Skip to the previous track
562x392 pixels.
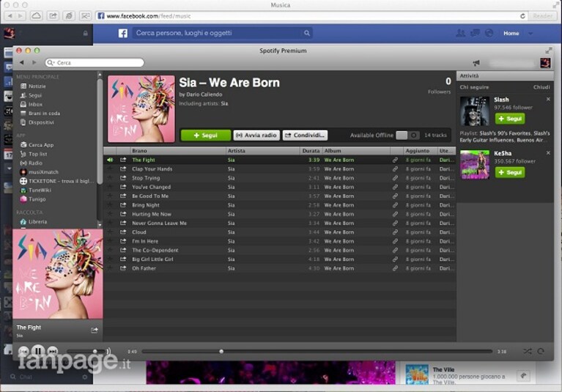(23, 351)
